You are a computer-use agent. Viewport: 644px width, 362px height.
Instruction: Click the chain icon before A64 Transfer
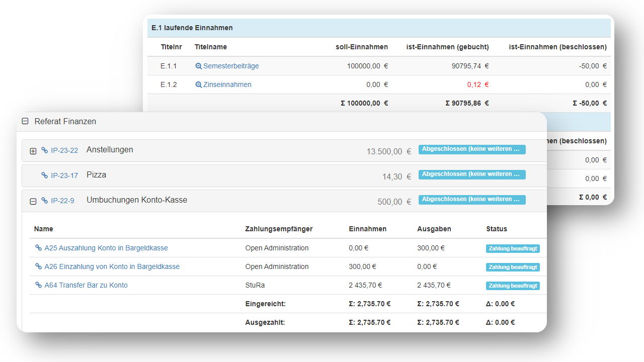[x=38, y=285]
